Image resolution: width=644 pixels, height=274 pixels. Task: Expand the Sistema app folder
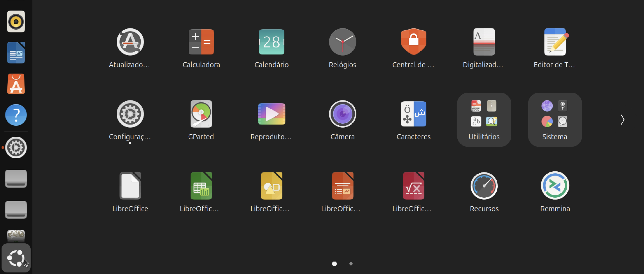point(555,120)
